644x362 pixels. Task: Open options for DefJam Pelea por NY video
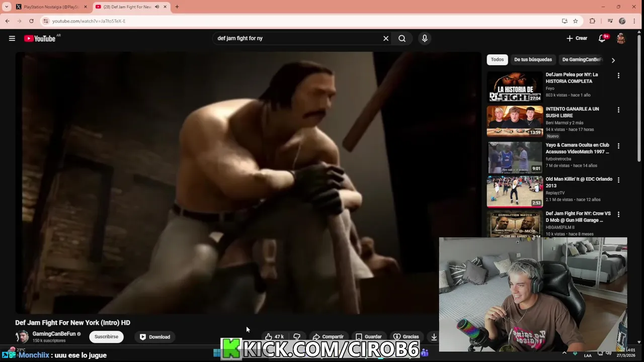click(x=618, y=75)
